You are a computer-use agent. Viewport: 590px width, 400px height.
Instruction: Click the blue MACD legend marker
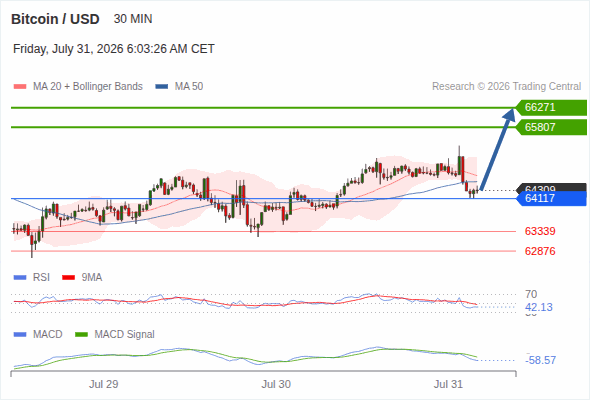click(x=20, y=335)
